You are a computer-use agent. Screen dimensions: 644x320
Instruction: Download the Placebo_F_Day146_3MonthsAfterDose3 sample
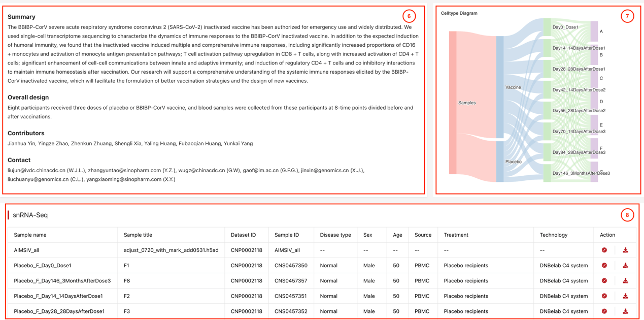point(625,280)
